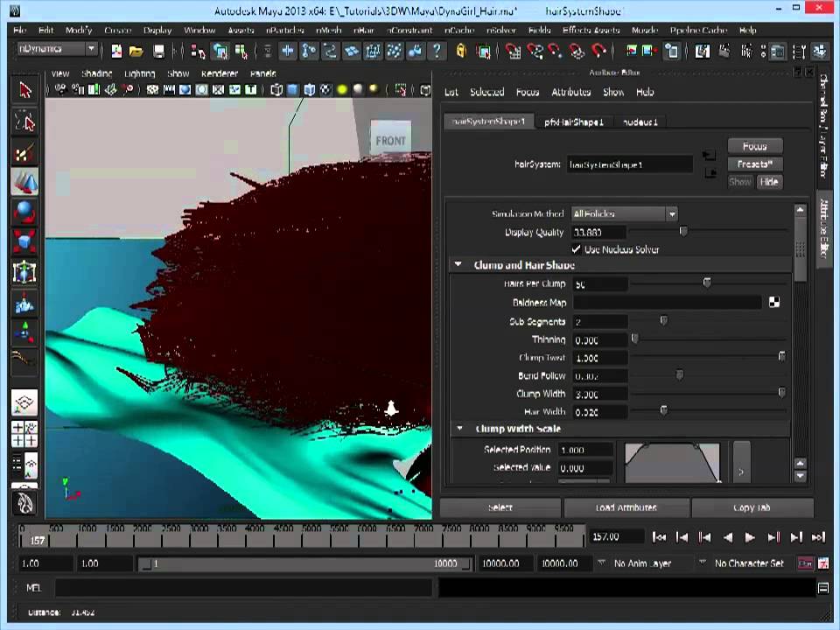Select the Universal Manipulator tool
This screenshot has width=840, height=630.
(x=24, y=272)
